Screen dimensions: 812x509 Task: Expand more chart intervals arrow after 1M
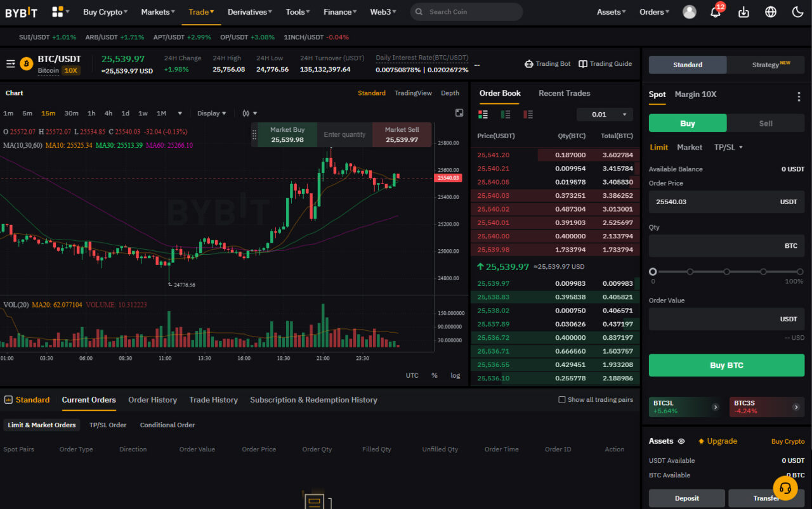coord(180,113)
